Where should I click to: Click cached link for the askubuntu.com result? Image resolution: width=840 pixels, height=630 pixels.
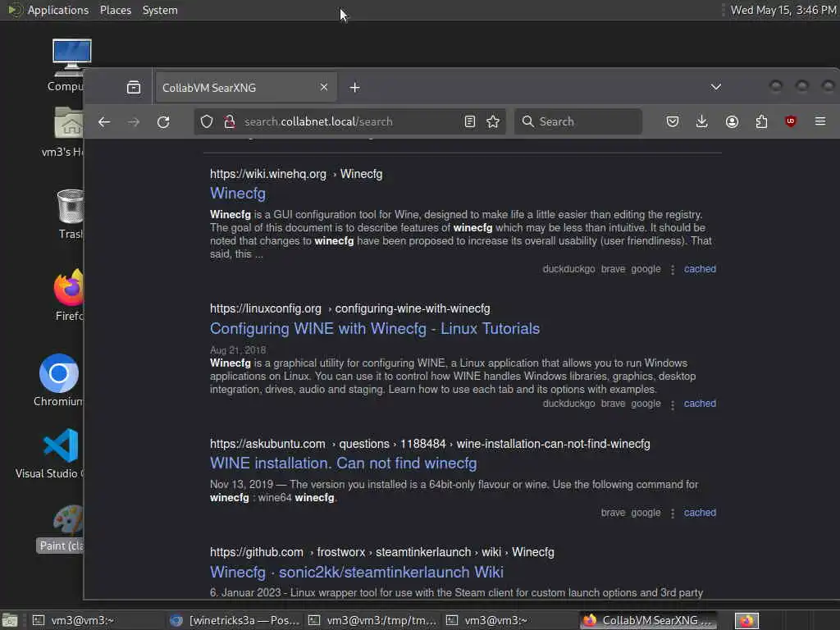point(700,513)
